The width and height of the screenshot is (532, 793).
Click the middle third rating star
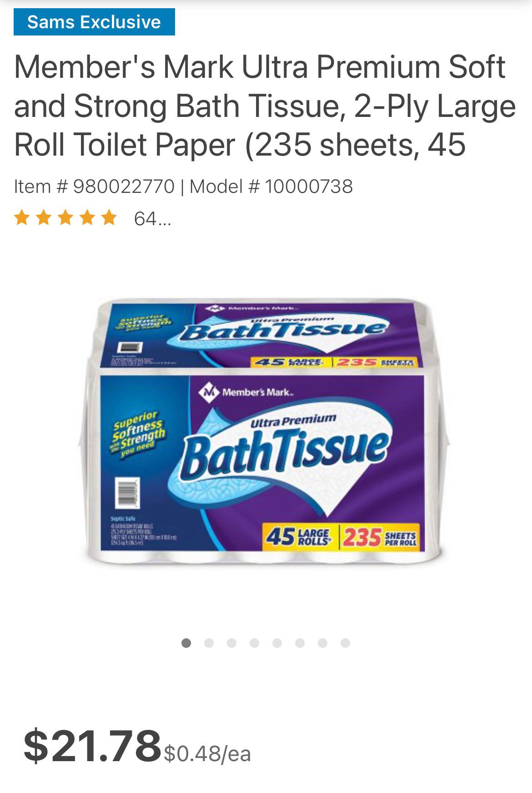click(65, 218)
